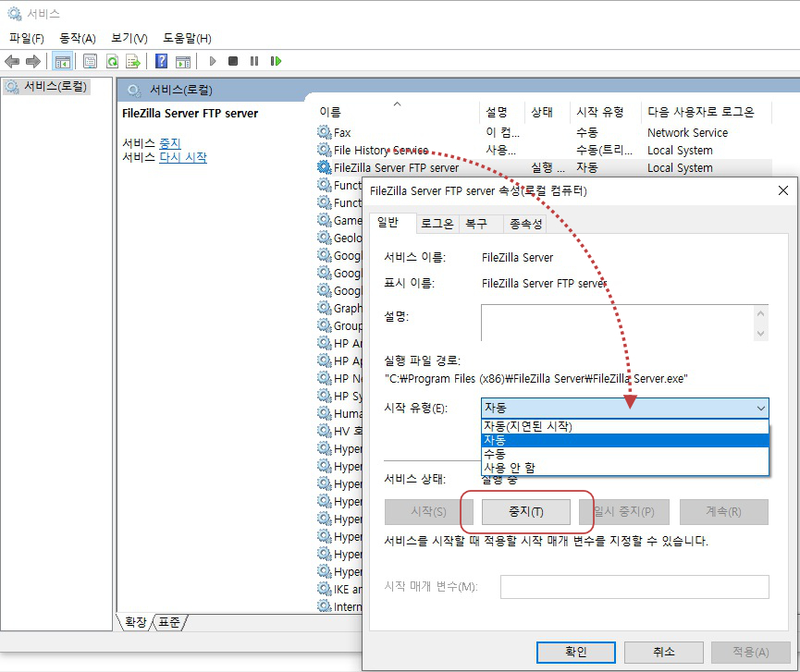Pause the service with the pause icon
The image size is (800, 672).
point(254,61)
